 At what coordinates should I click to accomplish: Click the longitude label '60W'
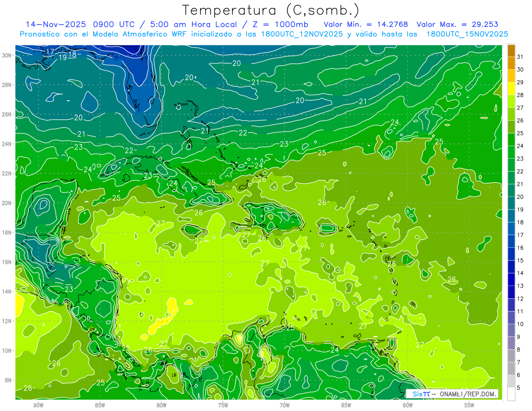(408, 405)
